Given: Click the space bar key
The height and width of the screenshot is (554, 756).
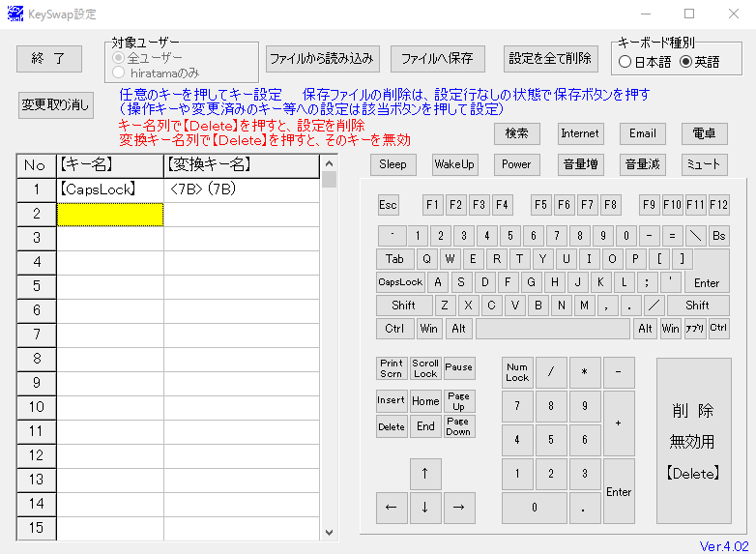Looking at the screenshot, I should (x=553, y=329).
